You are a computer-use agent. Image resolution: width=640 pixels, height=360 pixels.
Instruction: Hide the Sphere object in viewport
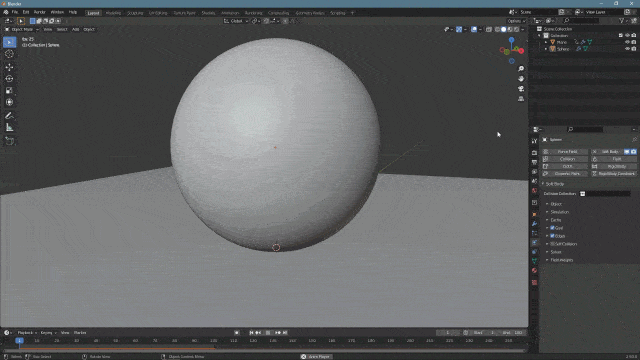[x=627, y=49]
